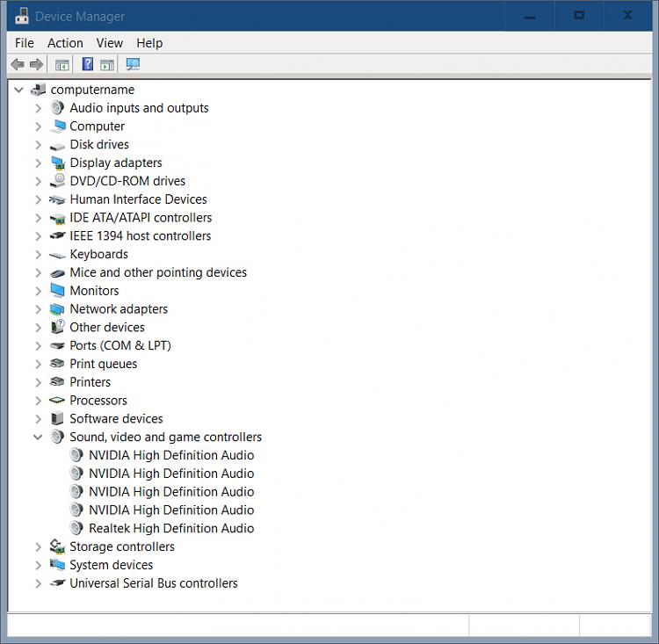Image resolution: width=659 pixels, height=644 pixels.
Task: Open the File menu
Action: pos(25,43)
